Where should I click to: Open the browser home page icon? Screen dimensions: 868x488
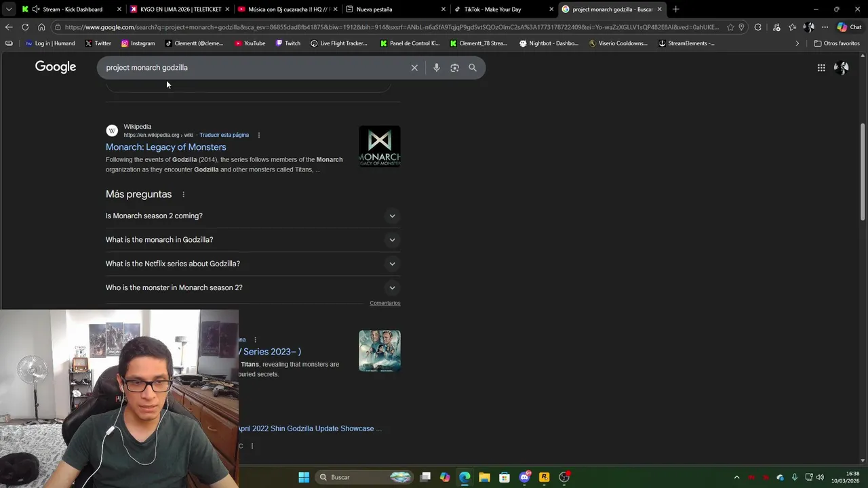[x=41, y=27]
